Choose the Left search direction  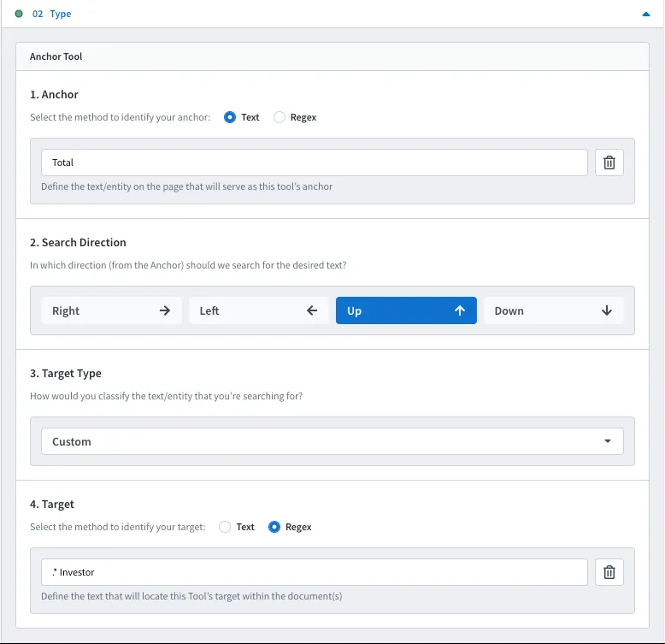pos(259,310)
